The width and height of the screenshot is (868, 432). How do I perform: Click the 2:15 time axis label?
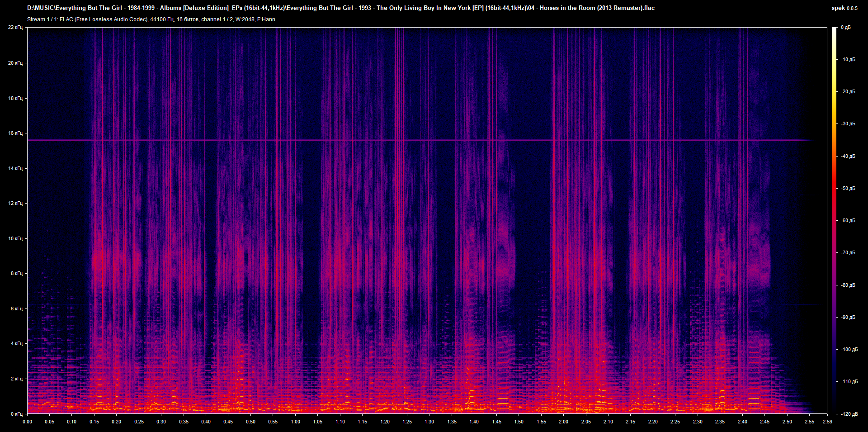[630, 422]
